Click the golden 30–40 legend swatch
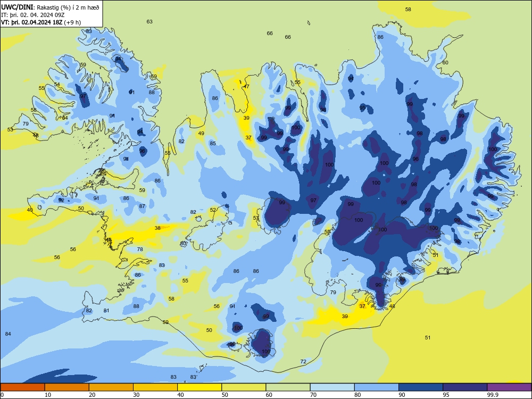This screenshot has width=532, height=399. [x=155, y=387]
